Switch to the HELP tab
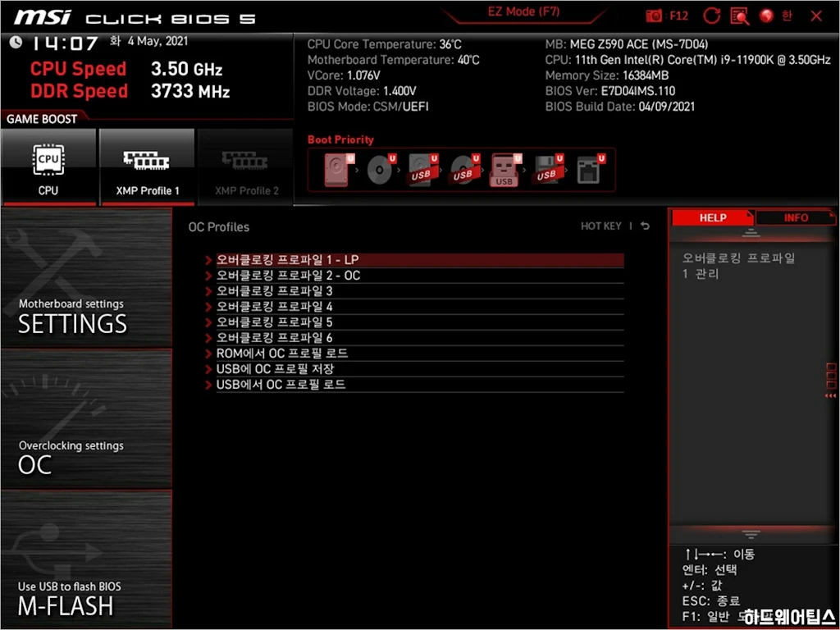The height and width of the screenshot is (630, 840). point(713,217)
